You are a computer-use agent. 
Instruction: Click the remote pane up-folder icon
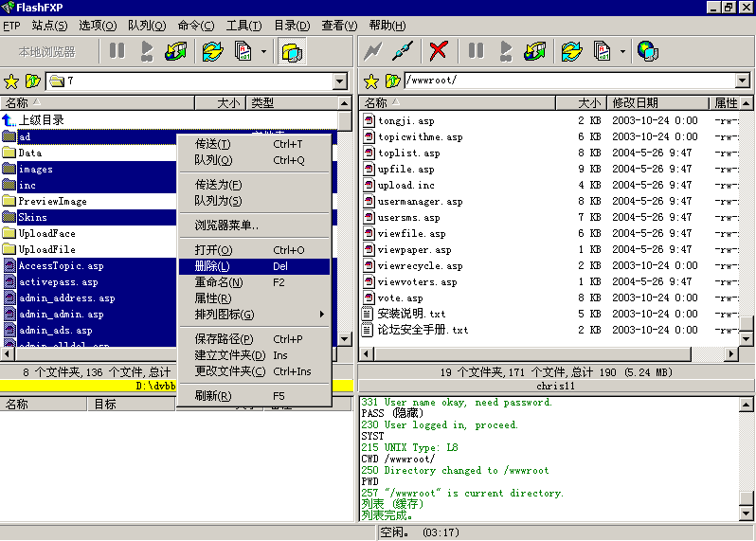(x=392, y=81)
